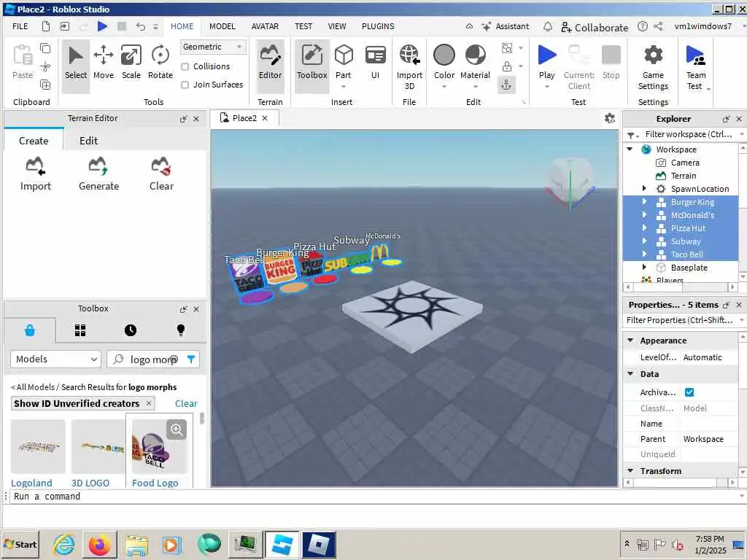
Task: Open the viewport settings gear
Action: [609, 118]
